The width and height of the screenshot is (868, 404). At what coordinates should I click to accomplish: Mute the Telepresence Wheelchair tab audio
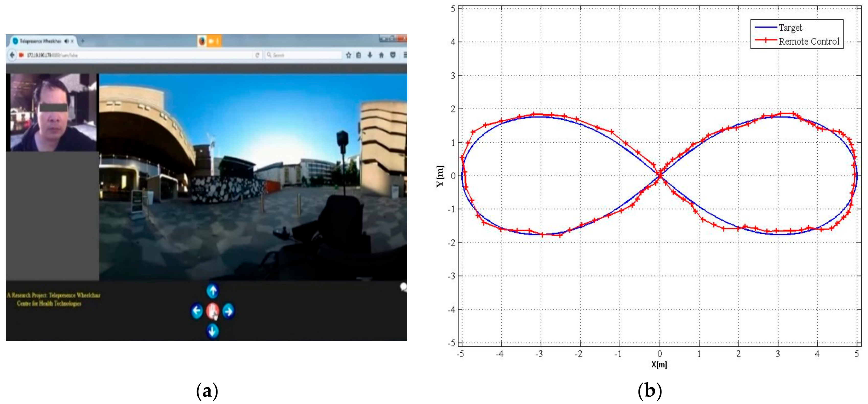tap(66, 41)
